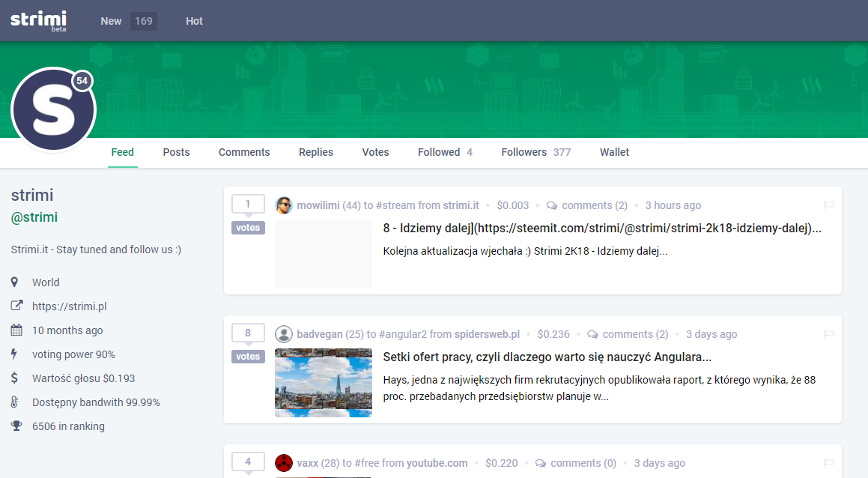Click votes button on mowilimi post

[x=248, y=228]
